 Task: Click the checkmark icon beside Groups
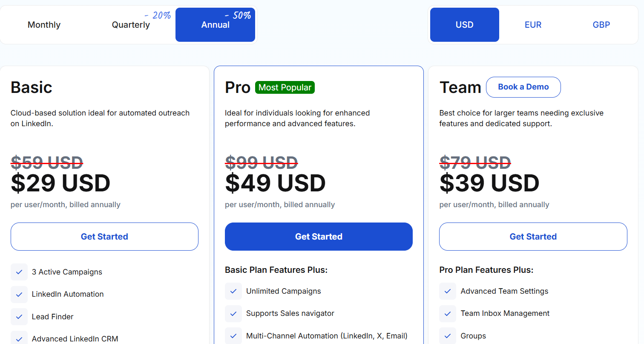point(448,336)
